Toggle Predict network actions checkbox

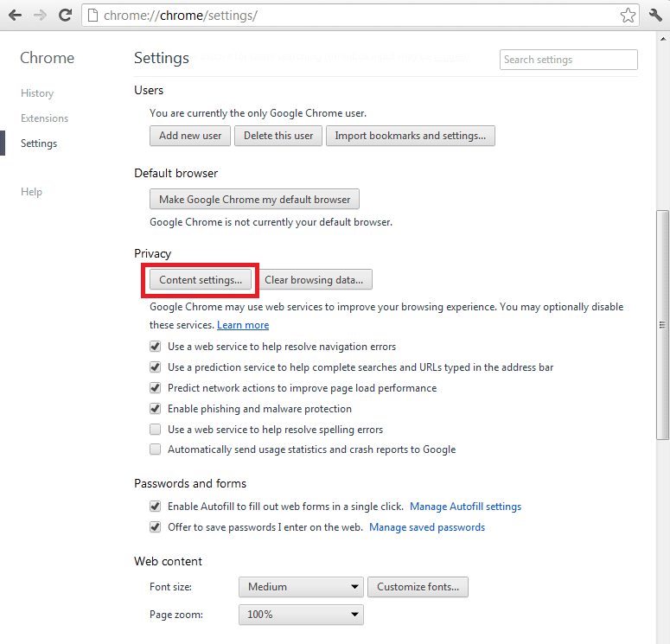tap(155, 388)
